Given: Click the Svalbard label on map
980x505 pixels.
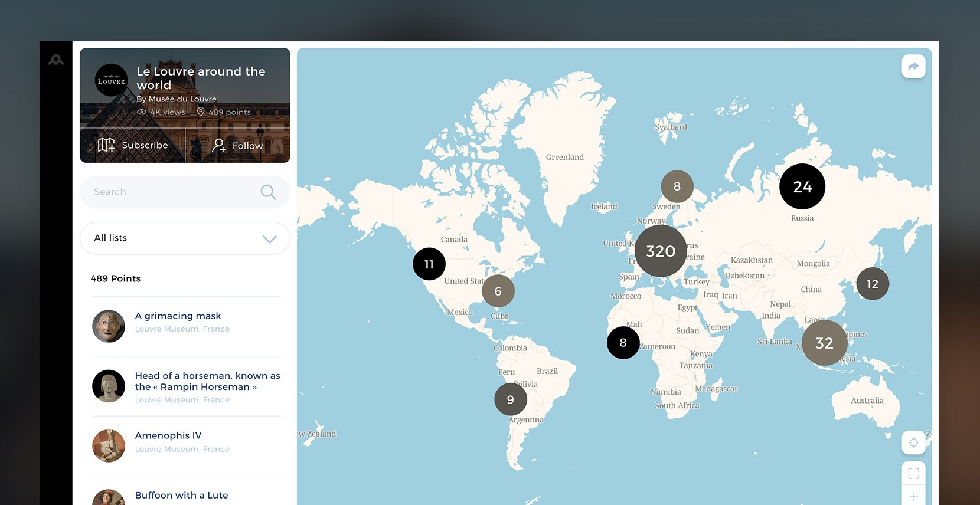Looking at the screenshot, I should [671, 127].
